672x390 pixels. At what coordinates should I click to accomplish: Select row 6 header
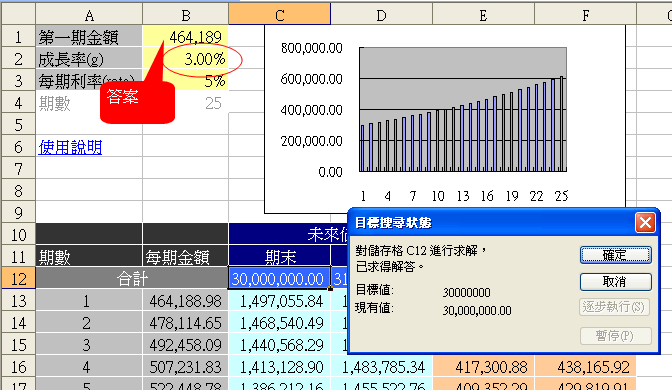tap(18, 147)
